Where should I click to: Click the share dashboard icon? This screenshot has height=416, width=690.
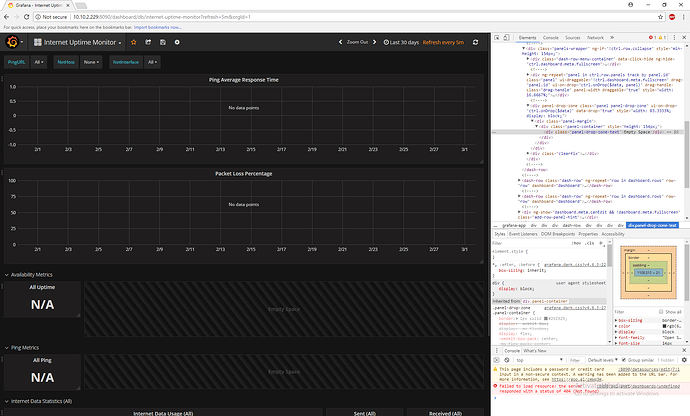(x=148, y=42)
